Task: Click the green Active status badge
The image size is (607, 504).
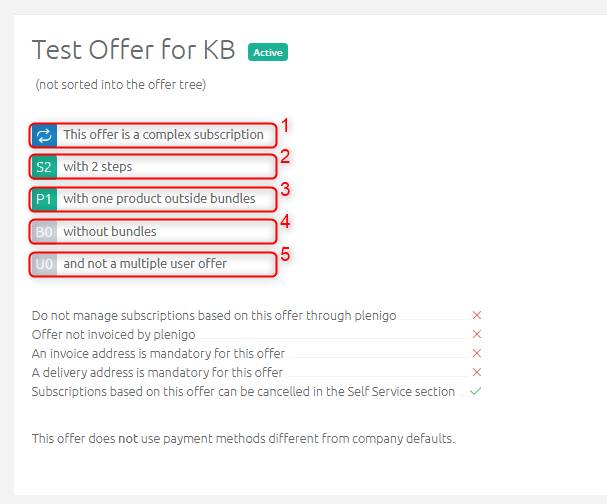Action: tap(268, 52)
